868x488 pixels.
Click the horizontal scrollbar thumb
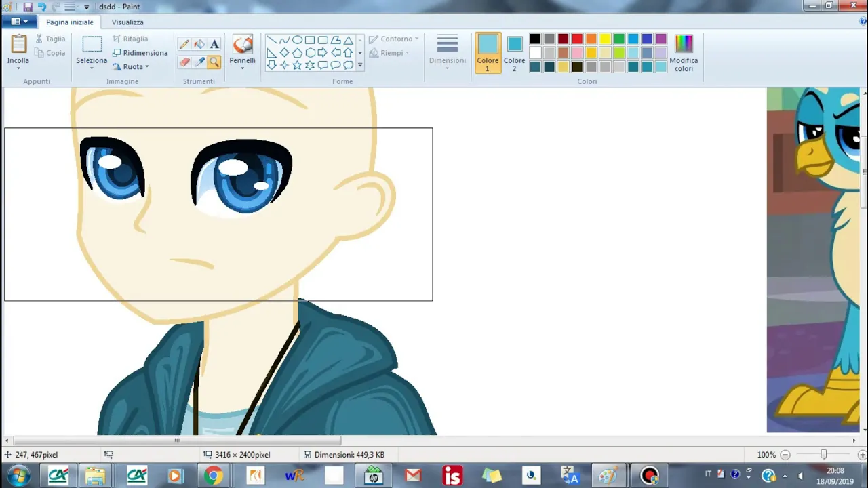point(177,440)
